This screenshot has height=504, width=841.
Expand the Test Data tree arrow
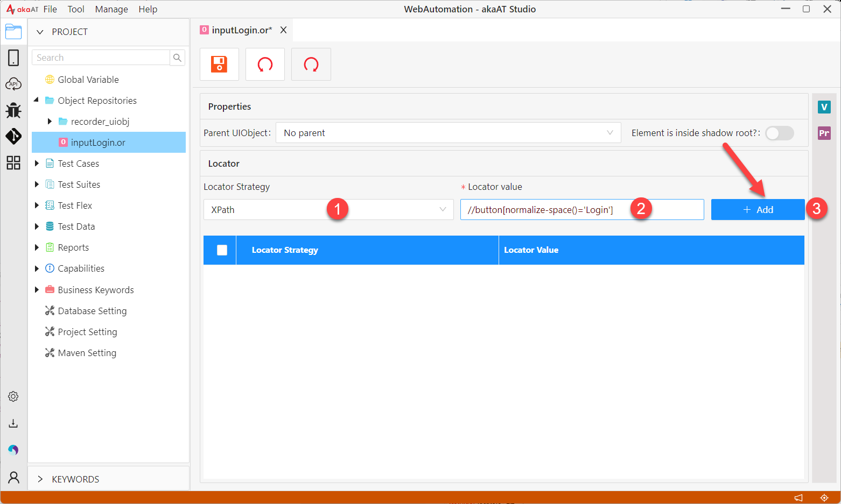[37, 226]
